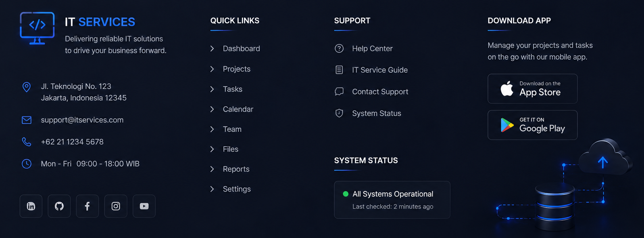Click the shield icon beside System Status

339,113
